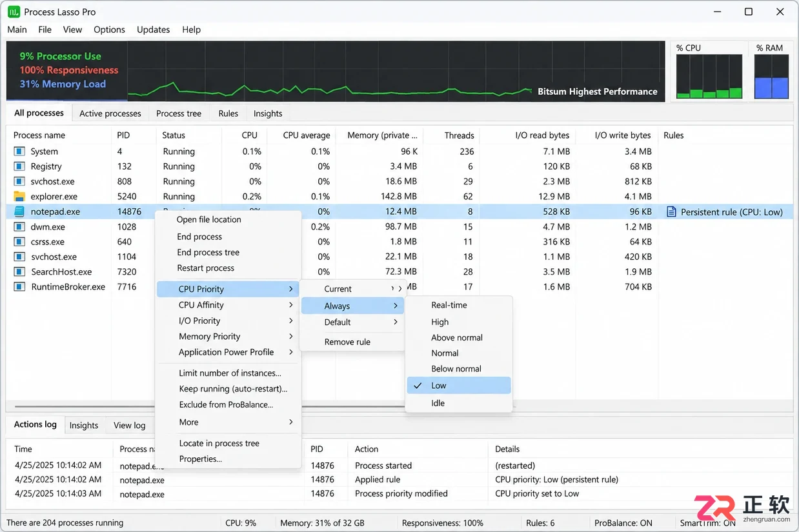Click the RuntimeBroker.exe process icon

(19, 287)
